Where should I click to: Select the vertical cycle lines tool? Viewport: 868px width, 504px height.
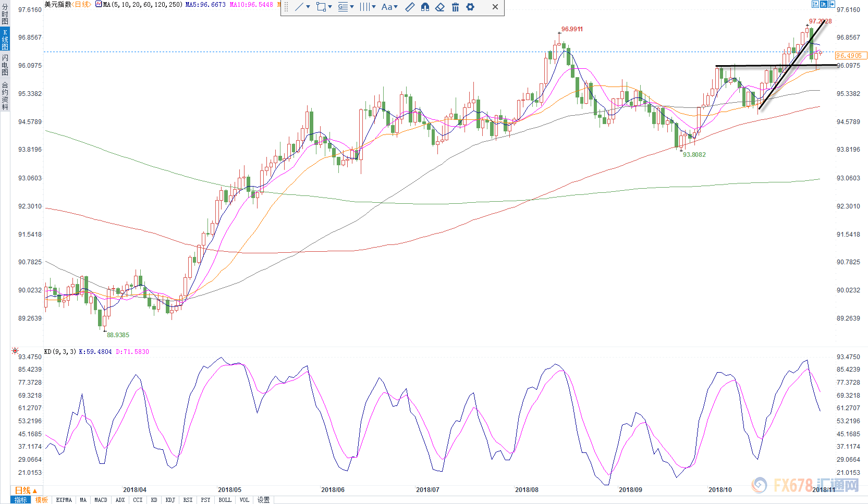point(364,7)
